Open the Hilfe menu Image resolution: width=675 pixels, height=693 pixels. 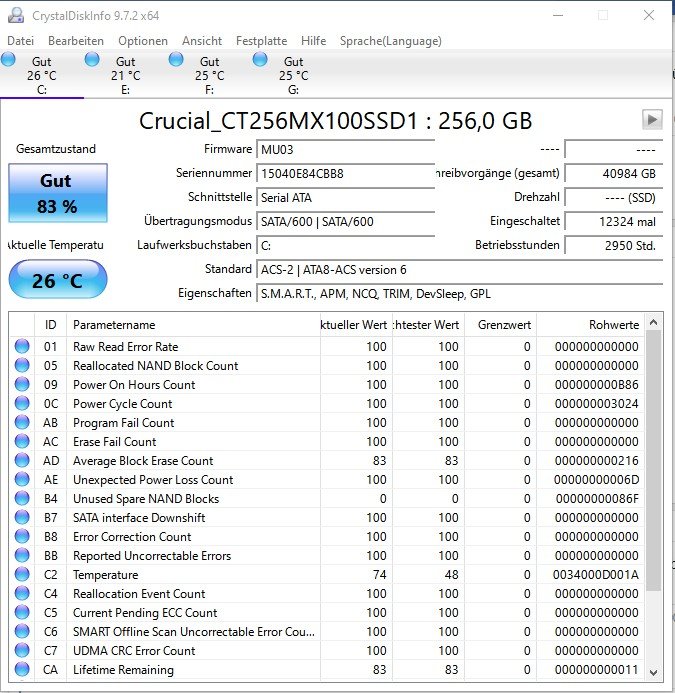pos(313,41)
